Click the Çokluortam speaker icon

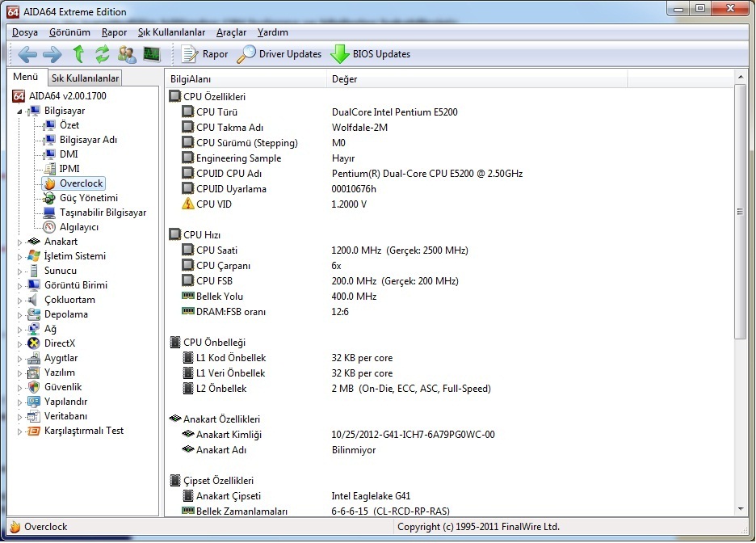pyautogui.click(x=33, y=300)
